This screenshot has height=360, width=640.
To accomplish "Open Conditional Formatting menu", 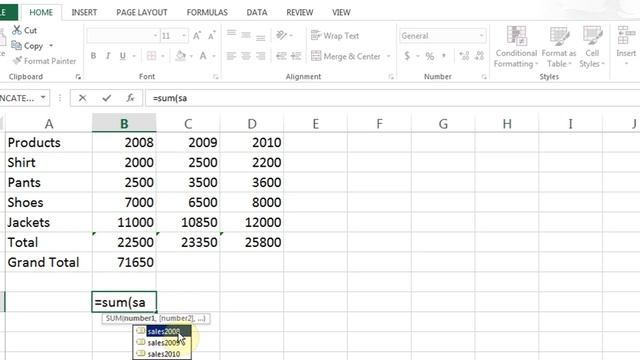I will tap(516, 47).
